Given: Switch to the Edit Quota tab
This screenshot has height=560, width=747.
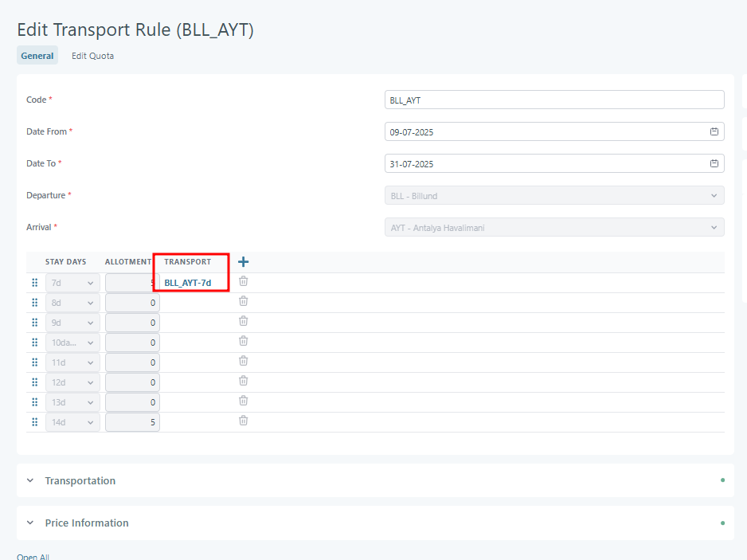Looking at the screenshot, I should (92, 56).
